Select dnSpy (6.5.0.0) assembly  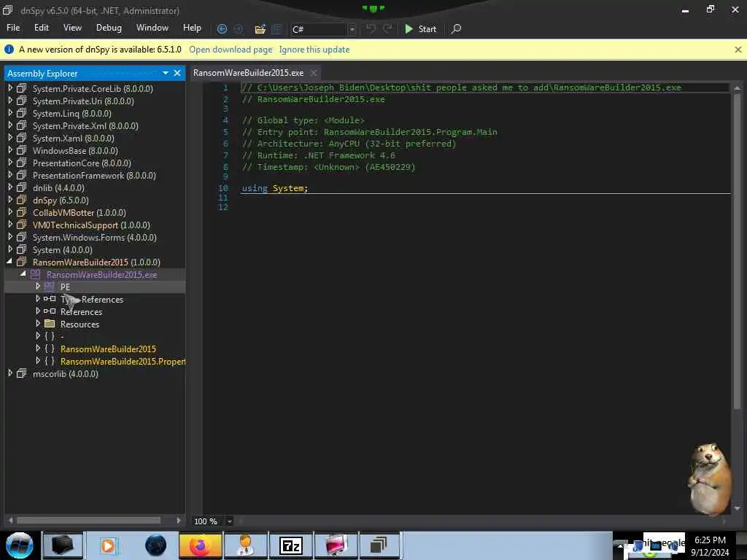point(61,200)
